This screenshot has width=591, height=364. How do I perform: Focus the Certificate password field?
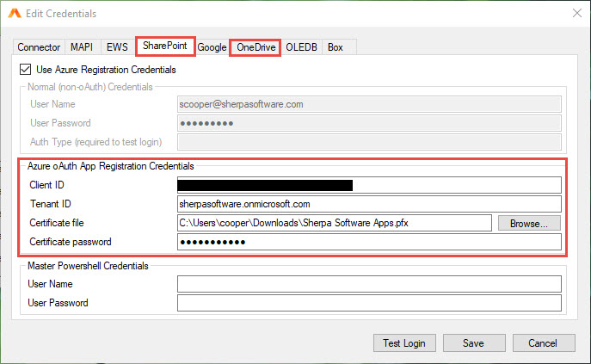pyautogui.click(x=368, y=242)
